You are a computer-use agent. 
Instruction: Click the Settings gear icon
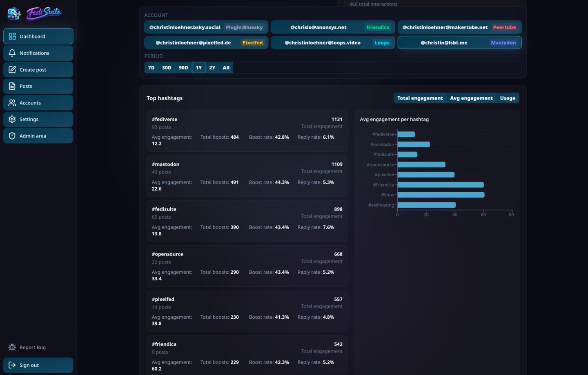pos(12,119)
